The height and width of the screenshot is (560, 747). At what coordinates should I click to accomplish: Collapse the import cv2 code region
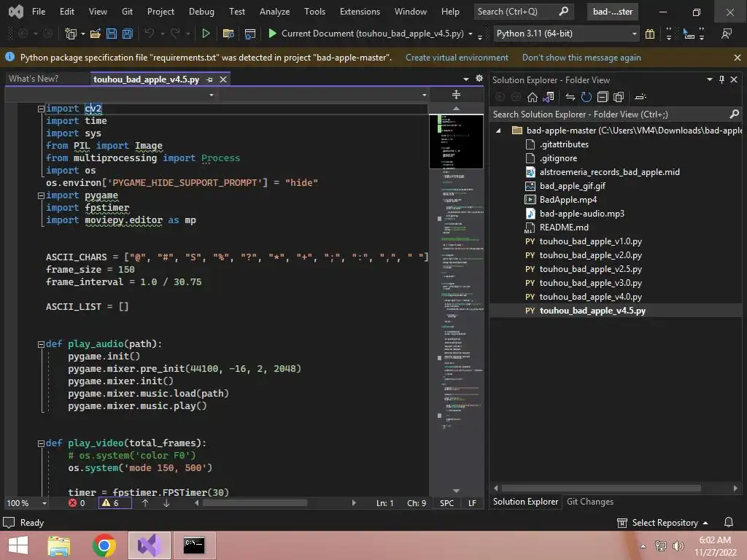(41, 109)
